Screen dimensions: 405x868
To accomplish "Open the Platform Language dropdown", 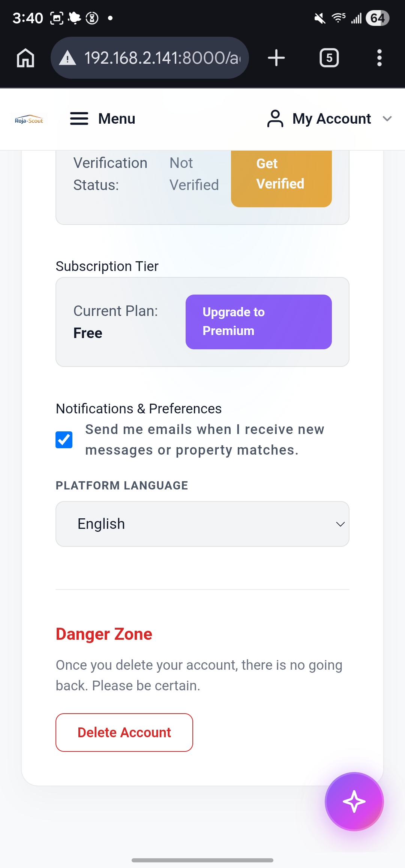I will [x=202, y=524].
